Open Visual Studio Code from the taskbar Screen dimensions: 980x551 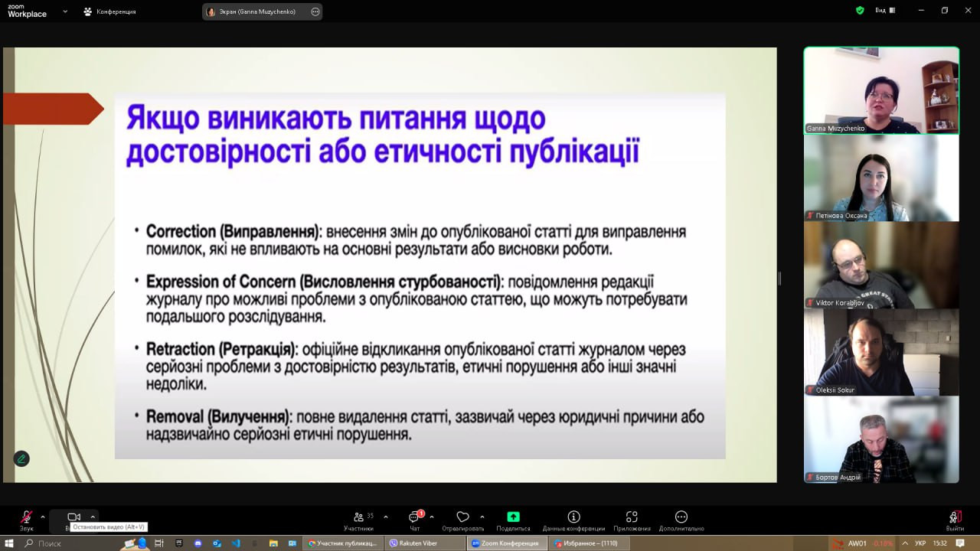coord(236,543)
